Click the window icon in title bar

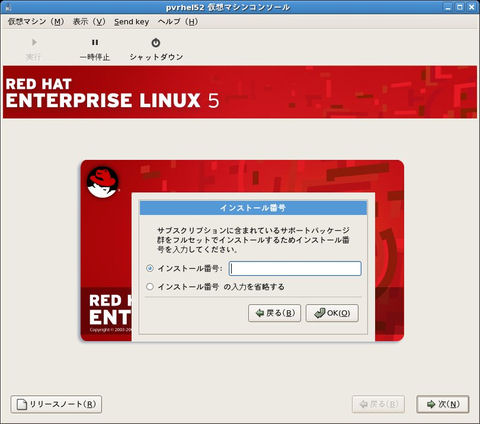tap(8, 7)
